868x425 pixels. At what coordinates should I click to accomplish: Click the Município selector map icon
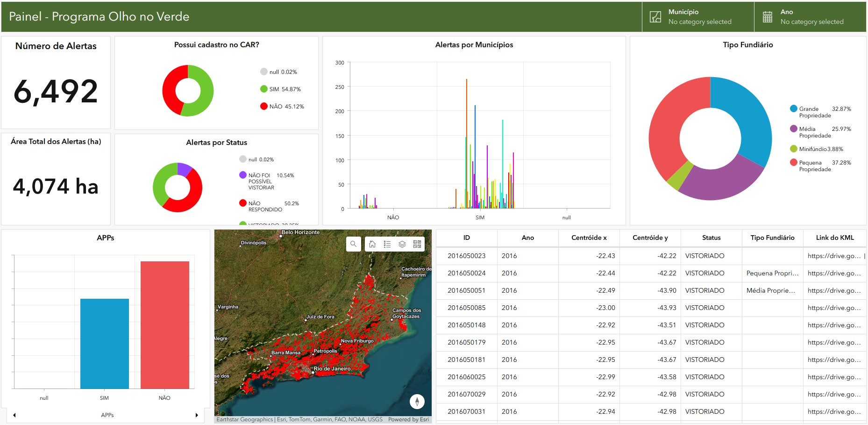click(x=655, y=17)
